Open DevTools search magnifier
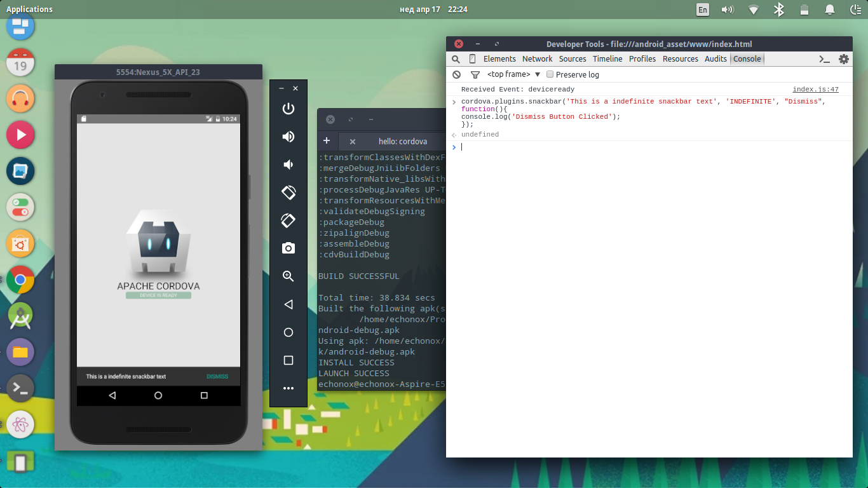Image resolution: width=868 pixels, height=488 pixels. click(x=456, y=59)
